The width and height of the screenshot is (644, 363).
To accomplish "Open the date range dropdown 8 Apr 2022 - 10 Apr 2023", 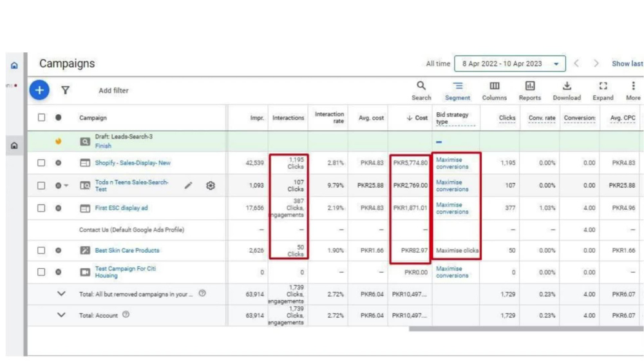I will (x=509, y=64).
